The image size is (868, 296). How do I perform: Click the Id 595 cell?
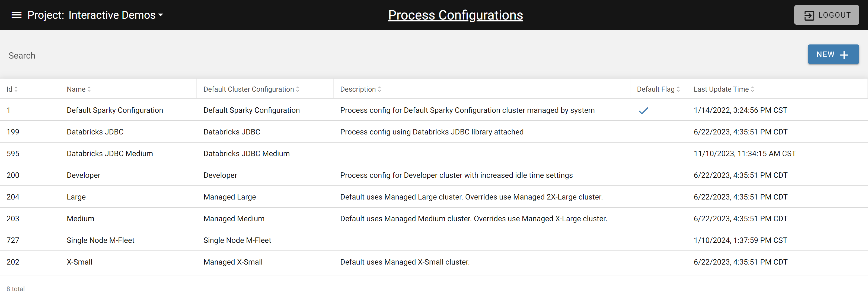[x=13, y=153]
